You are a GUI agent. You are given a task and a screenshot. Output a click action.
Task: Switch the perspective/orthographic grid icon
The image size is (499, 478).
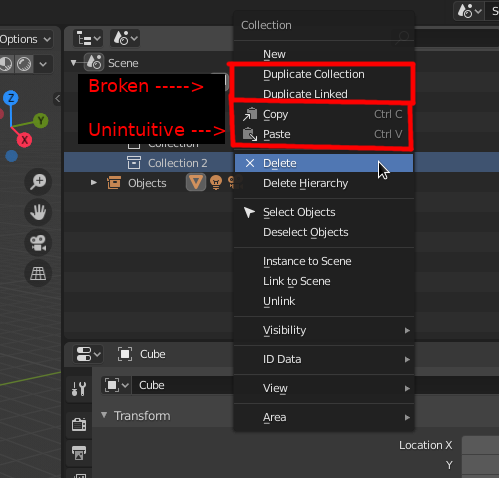[38, 273]
